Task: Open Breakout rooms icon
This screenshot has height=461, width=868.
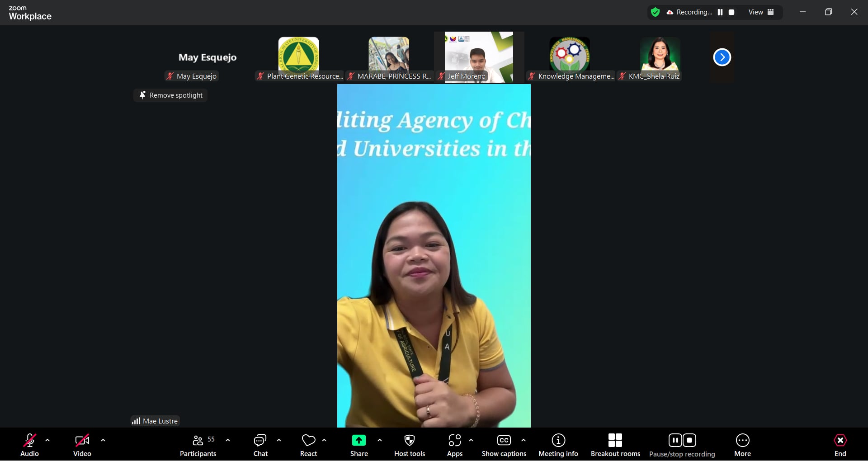Action: coord(615,441)
